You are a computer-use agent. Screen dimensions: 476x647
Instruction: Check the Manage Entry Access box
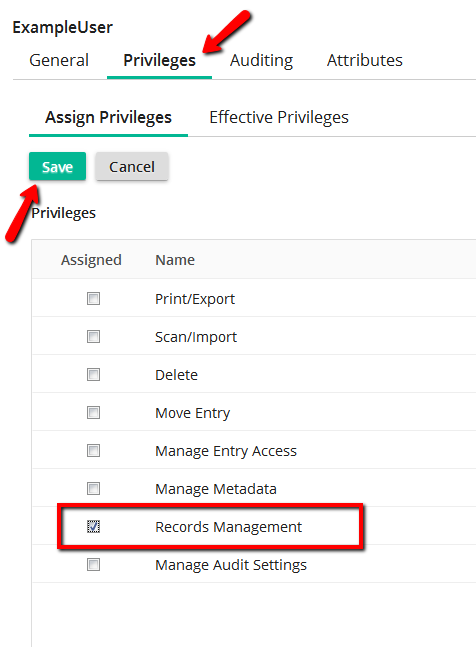(x=94, y=450)
